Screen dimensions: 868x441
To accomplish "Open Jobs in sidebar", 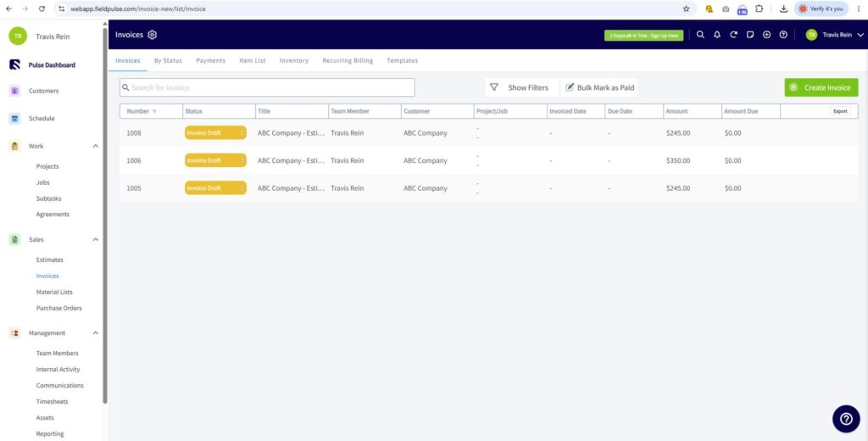I will 42,182.
